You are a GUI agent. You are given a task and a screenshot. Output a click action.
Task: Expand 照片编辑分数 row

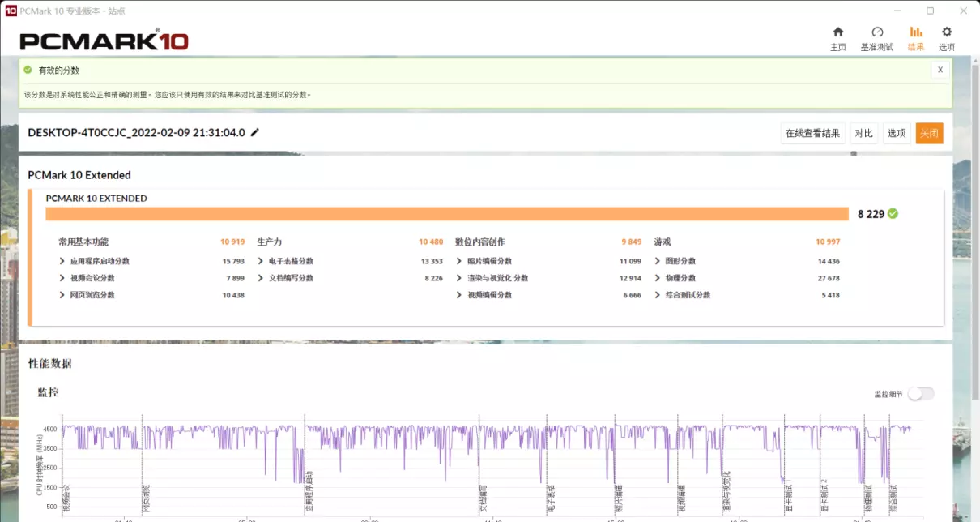459,261
